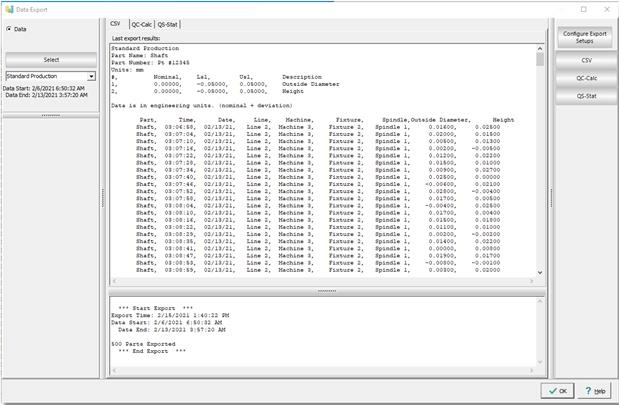Click the 'Export Time' log line
The width and height of the screenshot is (619, 405).
(170, 315)
